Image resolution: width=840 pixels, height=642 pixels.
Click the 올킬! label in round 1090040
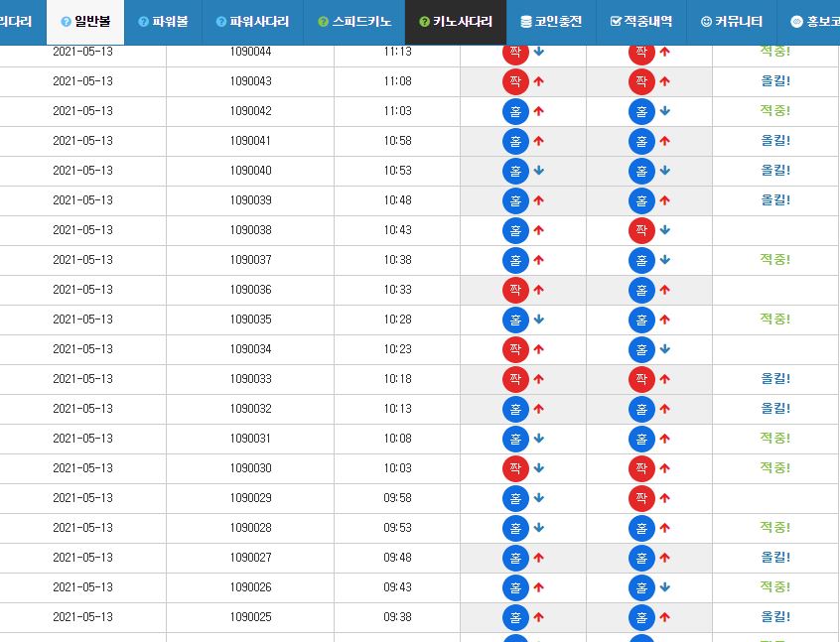point(775,171)
